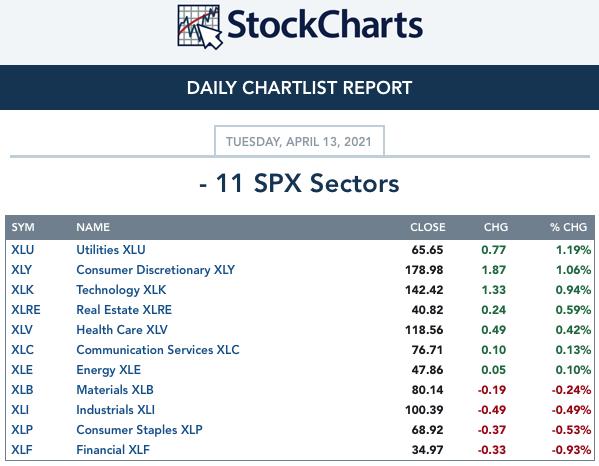Open the XLU symbol link
The width and height of the screenshot is (599, 466).
click(23, 250)
